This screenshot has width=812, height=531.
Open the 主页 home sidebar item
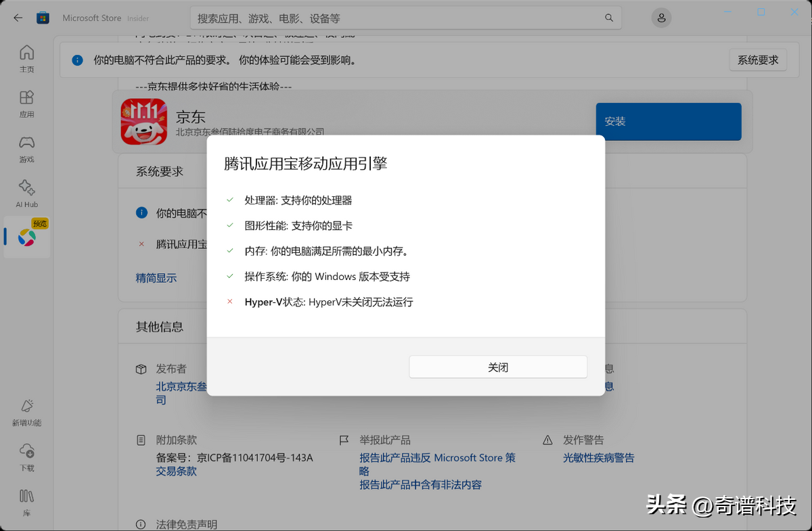click(26, 59)
